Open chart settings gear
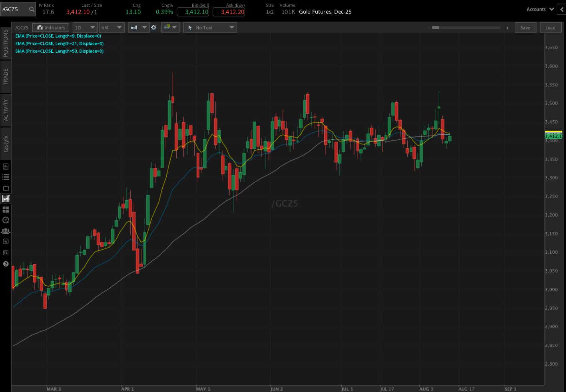Viewport: 566px width, 392px height. 153,28
